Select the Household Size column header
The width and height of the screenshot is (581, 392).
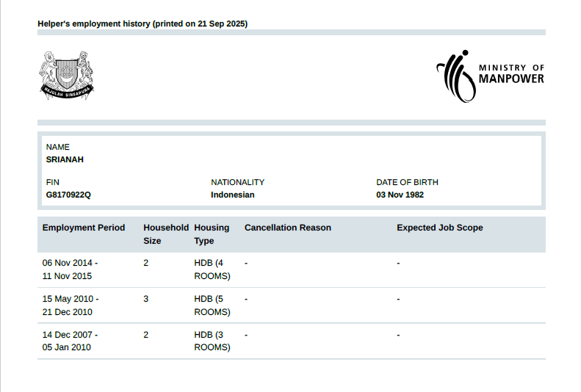(165, 234)
